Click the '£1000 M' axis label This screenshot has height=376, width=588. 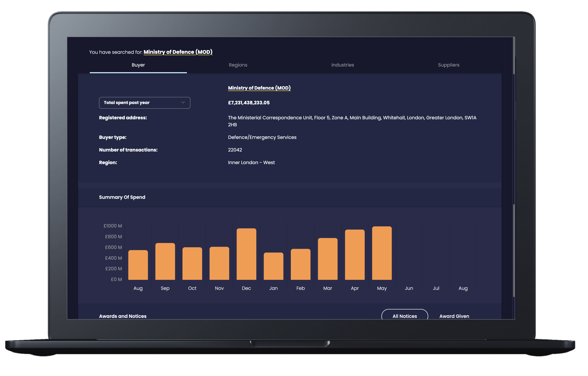coord(113,226)
